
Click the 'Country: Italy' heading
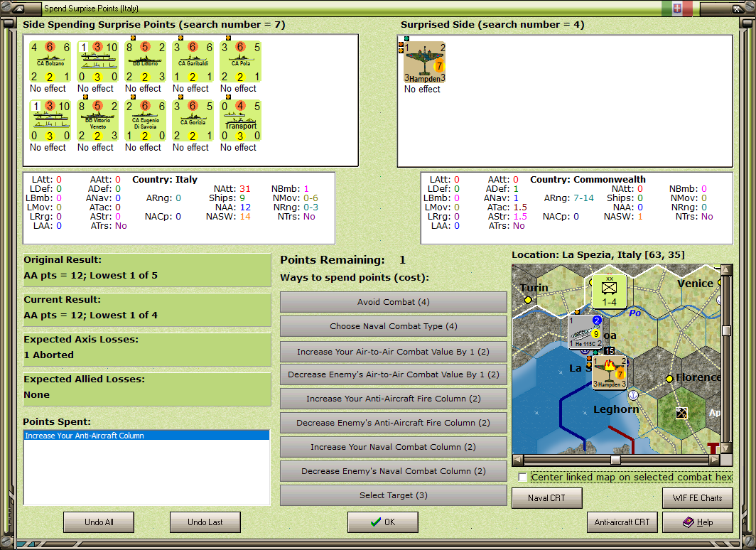tap(165, 179)
